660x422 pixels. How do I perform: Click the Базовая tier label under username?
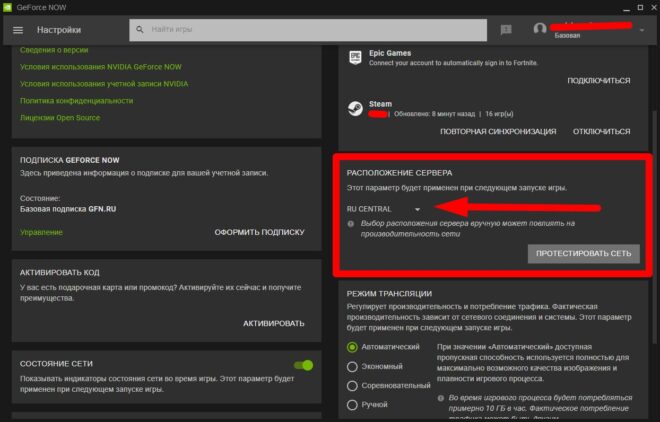[567, 36]
